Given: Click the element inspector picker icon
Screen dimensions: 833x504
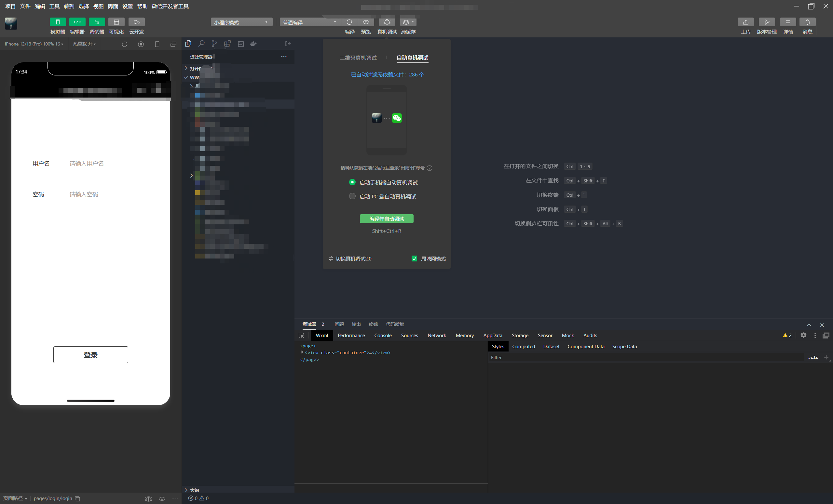Looking at the screenshot, I should (301, 336).
